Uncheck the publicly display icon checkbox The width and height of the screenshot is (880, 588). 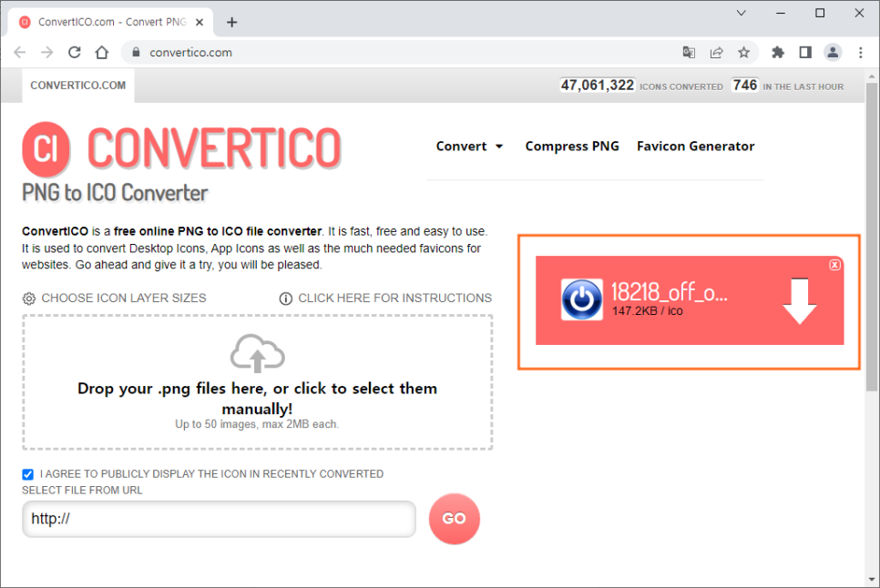pos(28,474)
